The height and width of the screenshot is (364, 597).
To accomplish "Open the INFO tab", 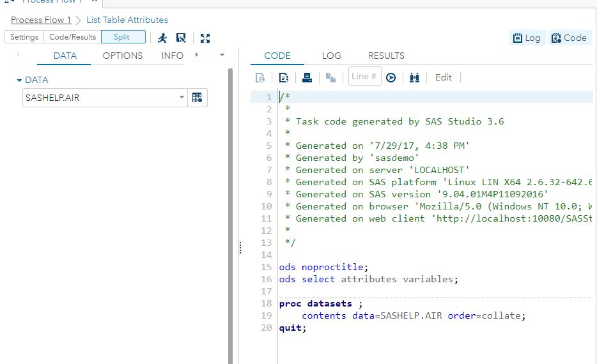I will [x=172, y=56].
